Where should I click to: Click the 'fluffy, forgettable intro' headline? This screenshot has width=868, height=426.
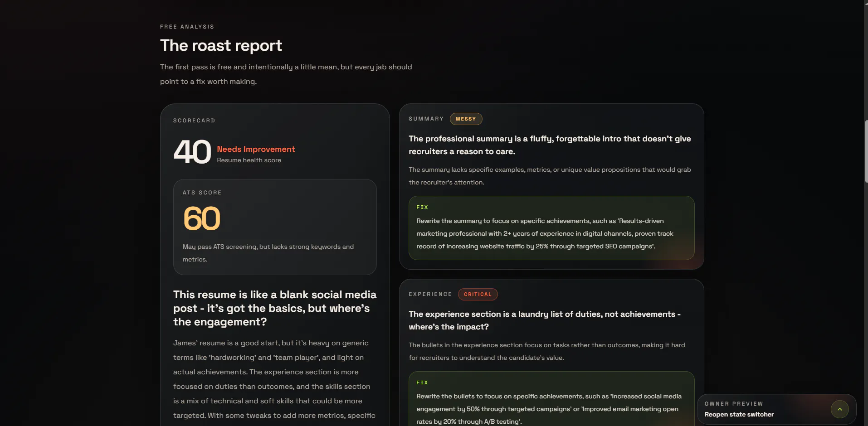click(550, 145)
